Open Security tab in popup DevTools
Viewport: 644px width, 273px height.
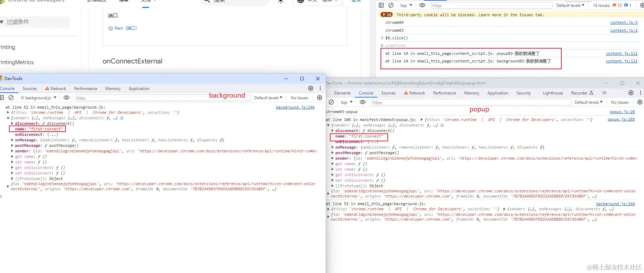pyautogui.click(x=523, y=93)
